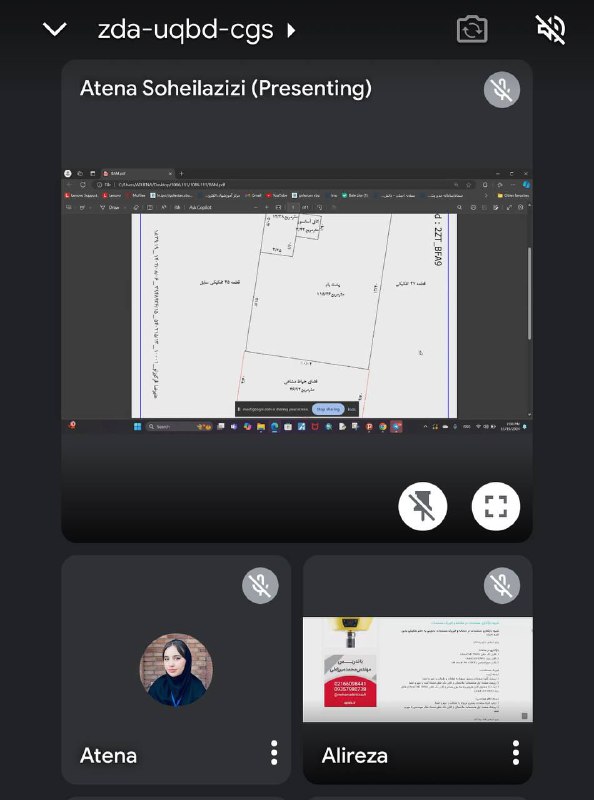This screenshot has height=800, width=594.
Task: Open more options for Alireza
Action: pyautogui.click(x=515, y=753)
